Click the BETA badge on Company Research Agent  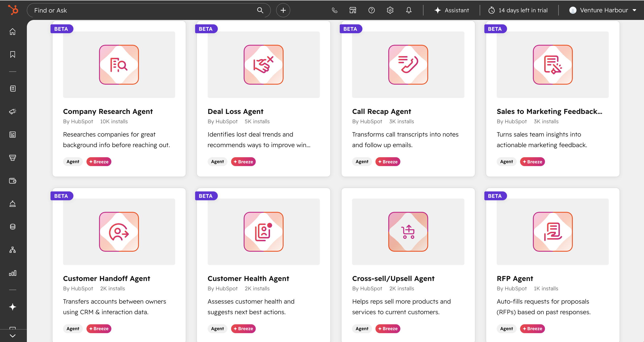[x=62, y=29]
